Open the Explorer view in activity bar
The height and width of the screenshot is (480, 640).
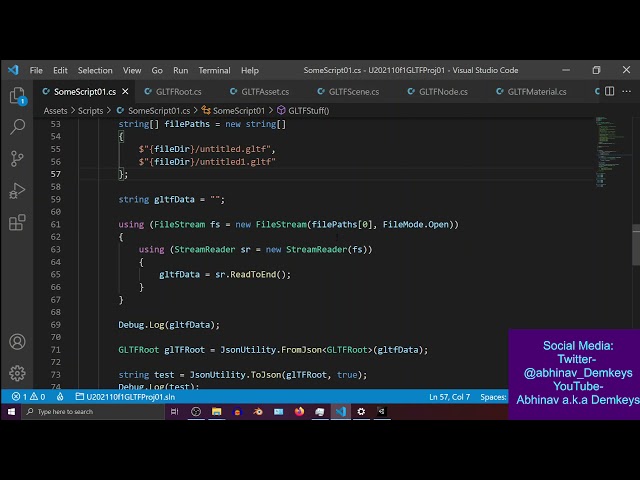tap(18, 96)
